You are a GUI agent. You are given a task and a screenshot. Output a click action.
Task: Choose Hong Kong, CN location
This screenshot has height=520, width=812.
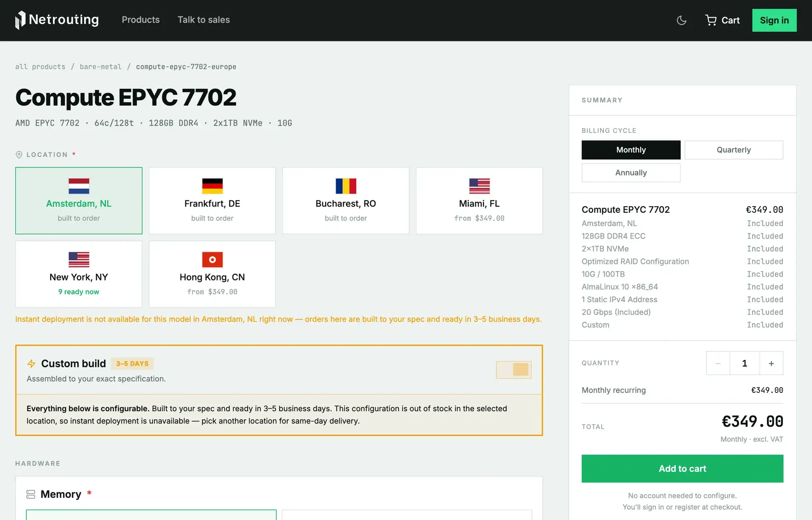(212, 274)
